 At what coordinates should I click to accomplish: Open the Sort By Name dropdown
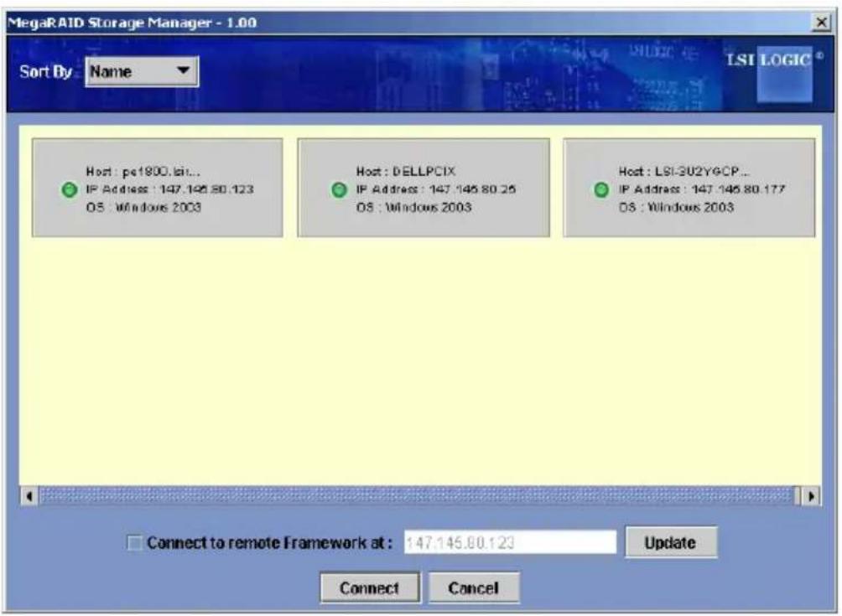(x=142, y=71)
